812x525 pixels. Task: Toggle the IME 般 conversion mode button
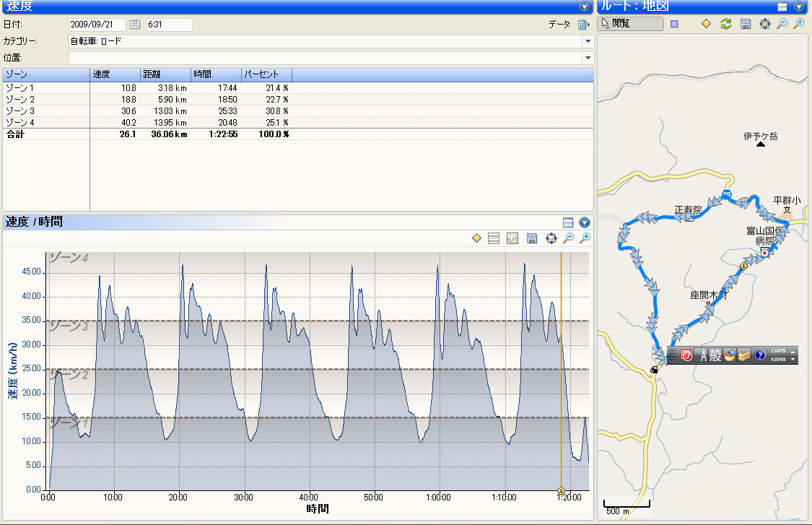716,355
